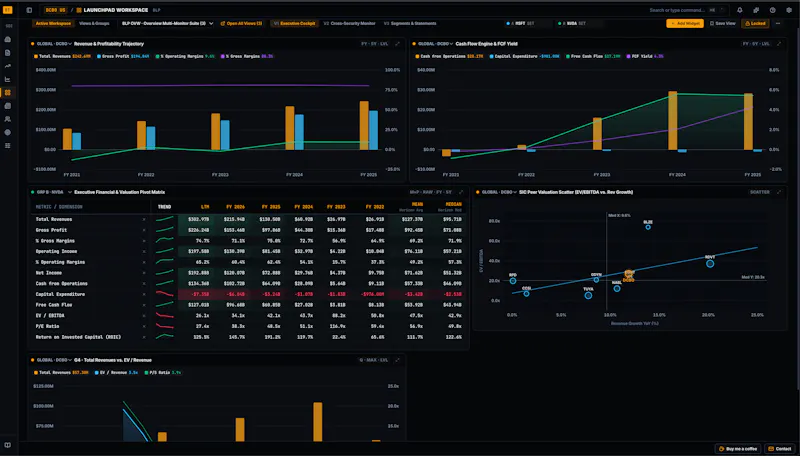Open the multi-window icon next to bell
Viewport: 800px width, 456px height.
pyautogui.click(x=756, y=10)
